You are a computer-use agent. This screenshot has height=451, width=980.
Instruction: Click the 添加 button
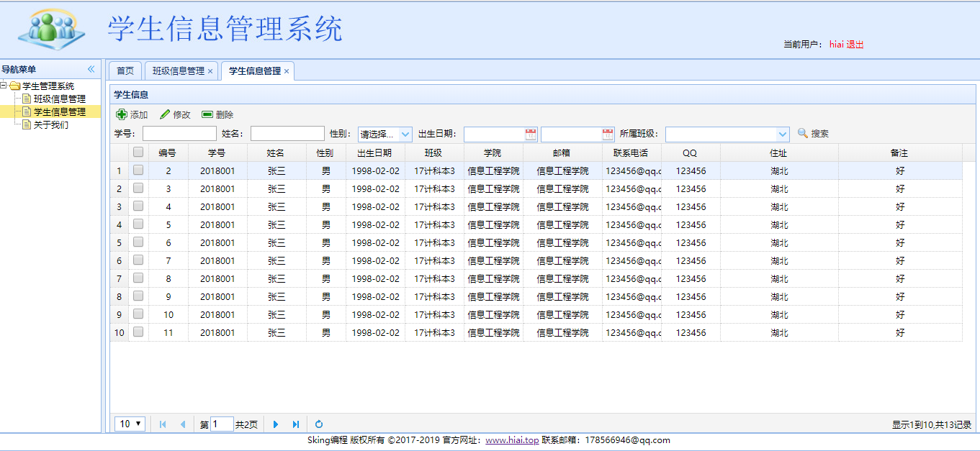coord(132,115)
